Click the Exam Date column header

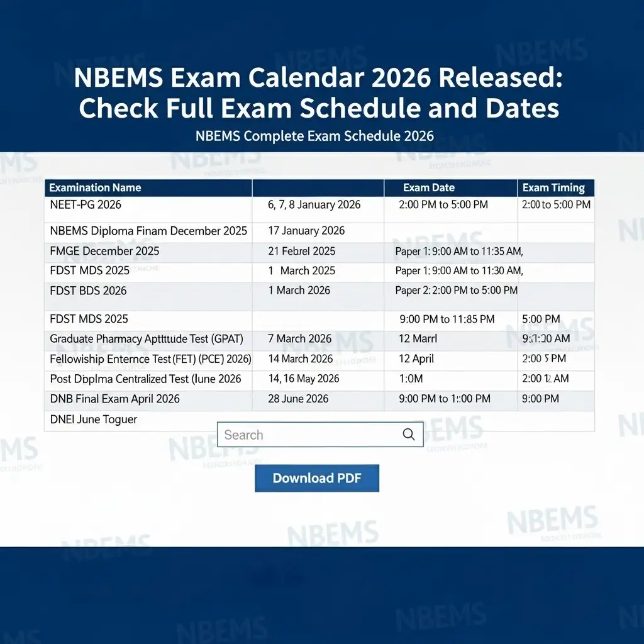coord(429,187)
